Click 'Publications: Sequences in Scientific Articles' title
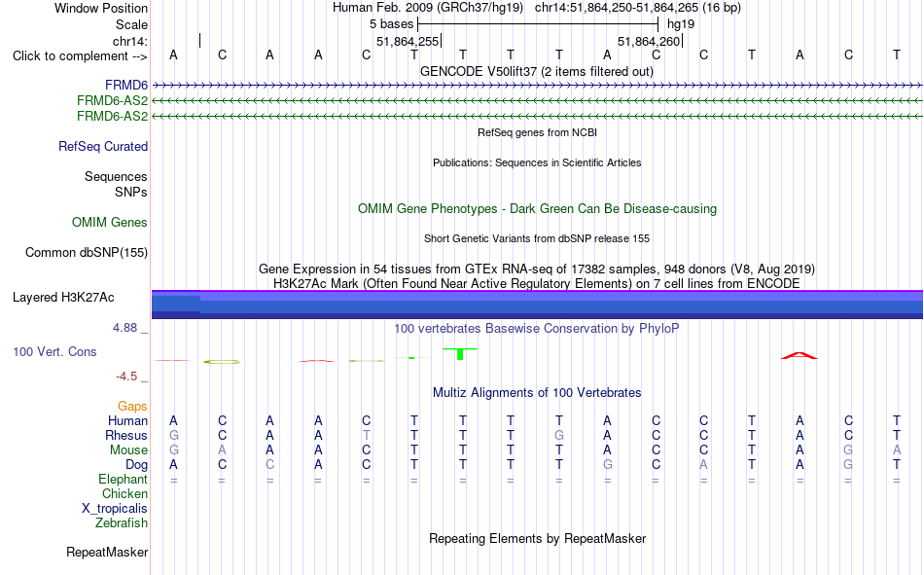Viewport: 924px width, 575px height. pyautogui.click(x=537, y=162)
